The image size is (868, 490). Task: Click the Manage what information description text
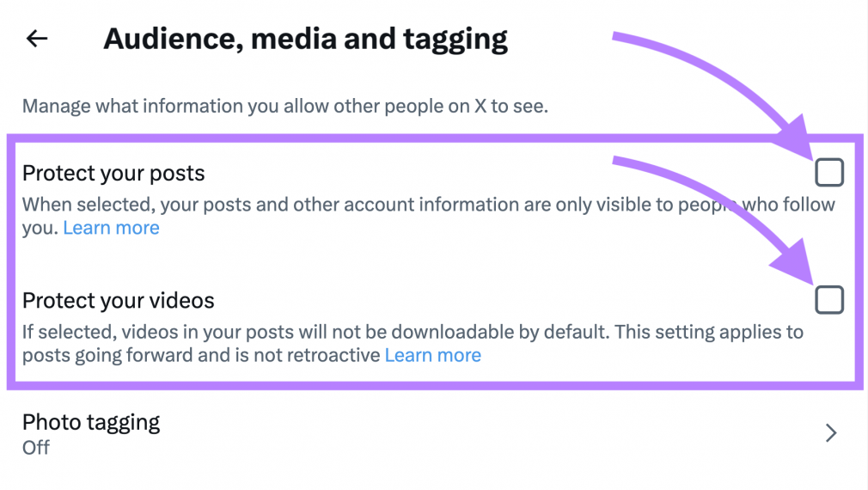pyautogui.click(x=284, y=107)
